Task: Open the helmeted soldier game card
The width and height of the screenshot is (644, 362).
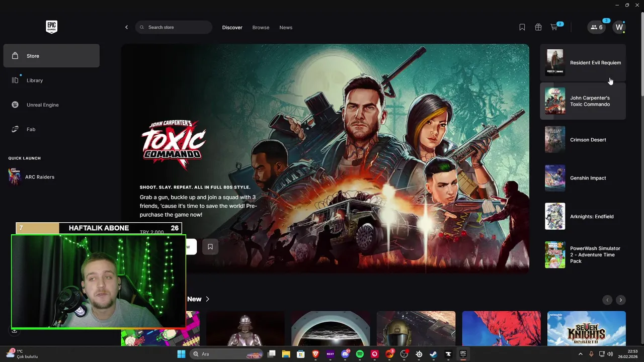Action: tap(416, 328)
